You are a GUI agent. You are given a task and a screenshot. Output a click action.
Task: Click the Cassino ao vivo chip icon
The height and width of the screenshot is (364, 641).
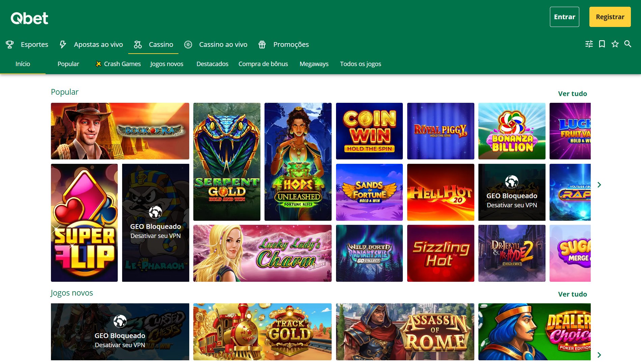click(188, 44)
